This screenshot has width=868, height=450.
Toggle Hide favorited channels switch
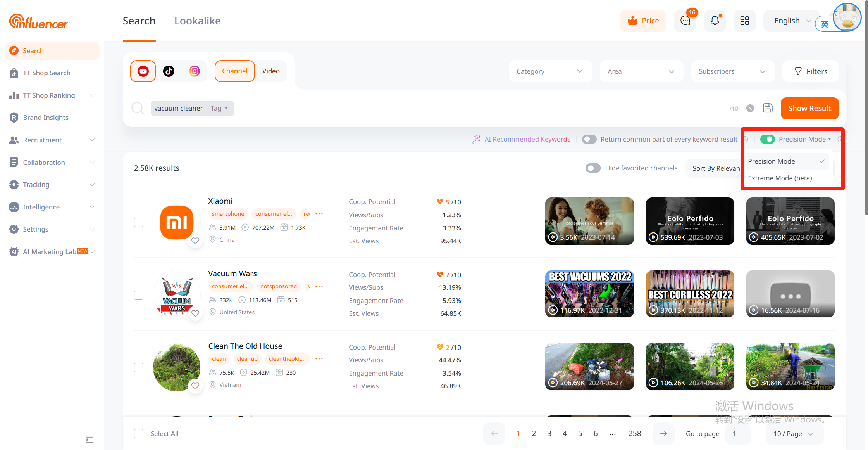click(593, 168)
